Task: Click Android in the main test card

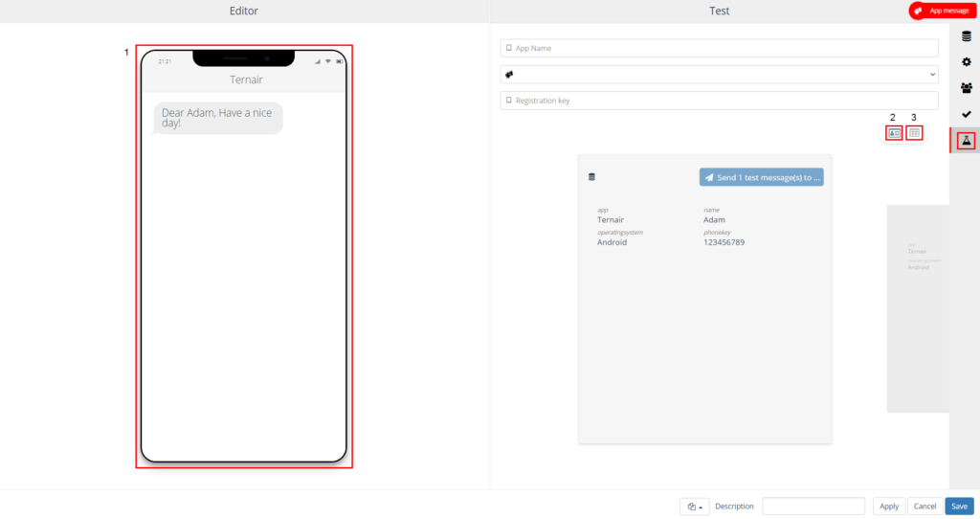Action: pos(612,242)
